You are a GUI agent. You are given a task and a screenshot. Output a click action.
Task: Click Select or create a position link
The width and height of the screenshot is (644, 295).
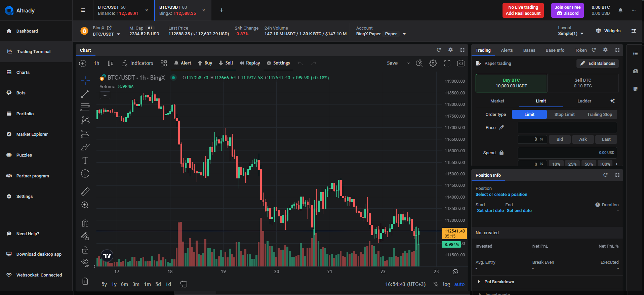click(501, 195)
